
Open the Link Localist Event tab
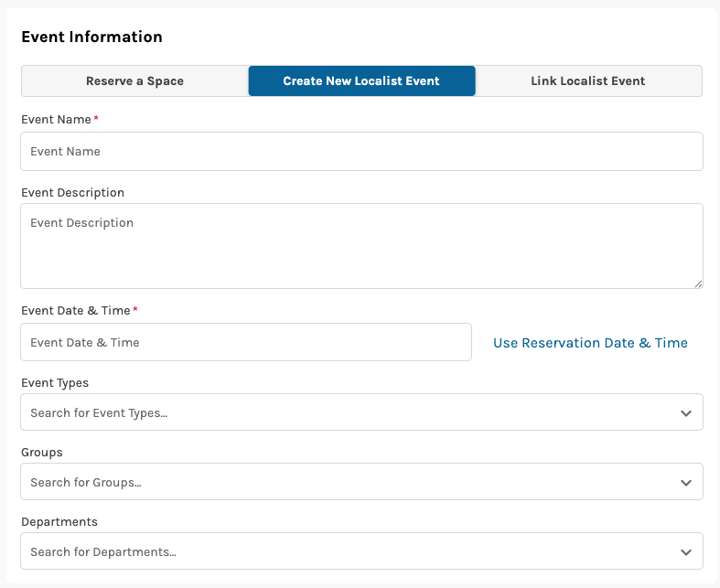(x=588, y=81)
